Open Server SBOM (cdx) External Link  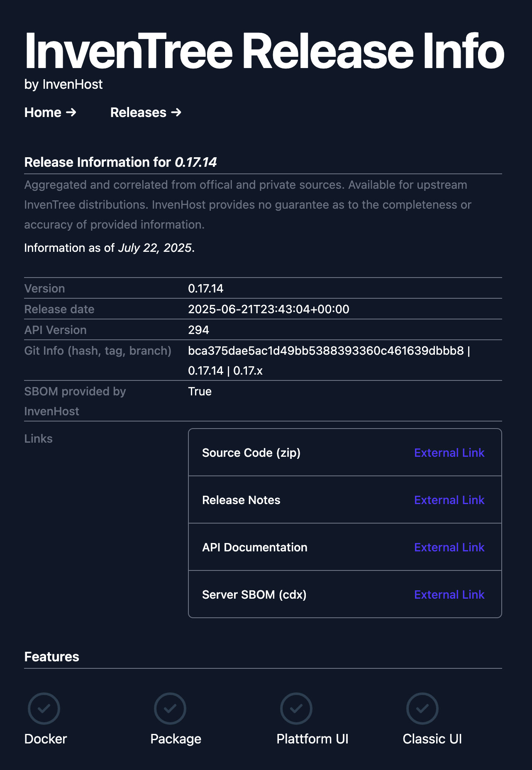449,595
